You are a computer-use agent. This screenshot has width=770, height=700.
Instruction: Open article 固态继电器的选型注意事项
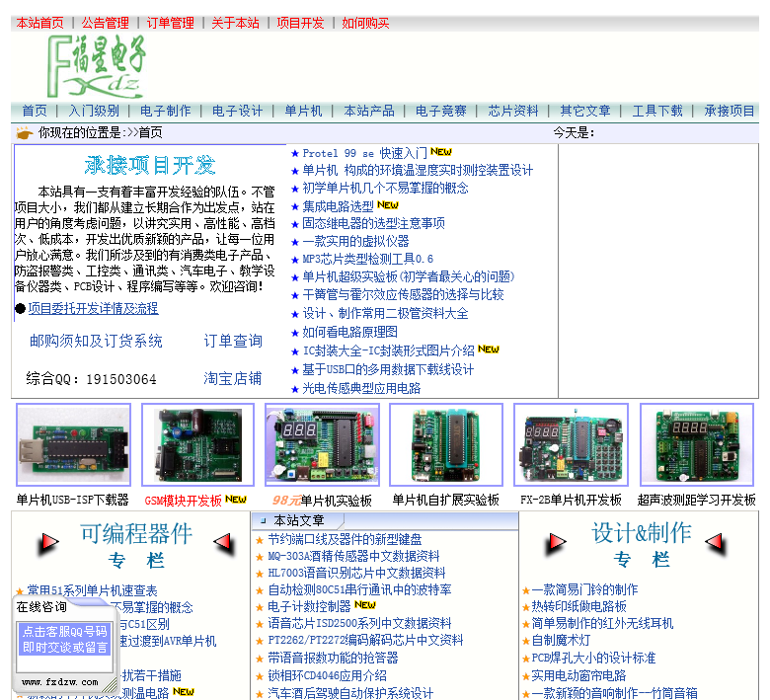coord(373,223)
